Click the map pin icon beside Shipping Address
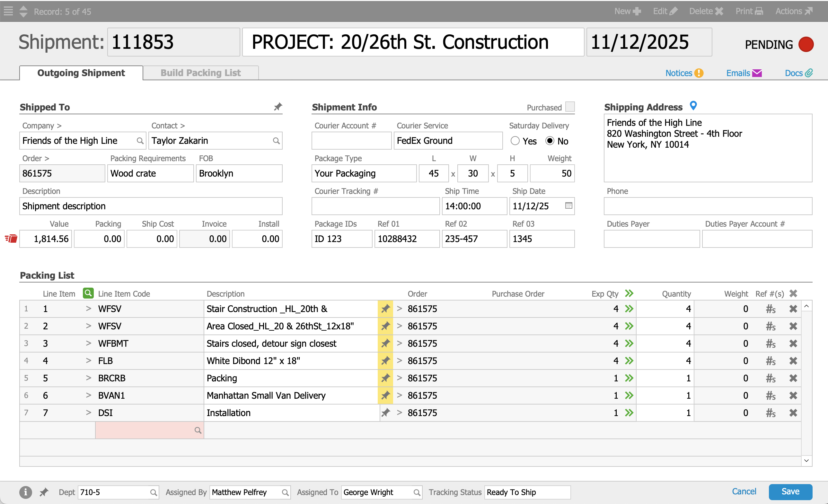The height and width of the screenshot is (504, 828). pyautogui.click(x=693, y=106)
